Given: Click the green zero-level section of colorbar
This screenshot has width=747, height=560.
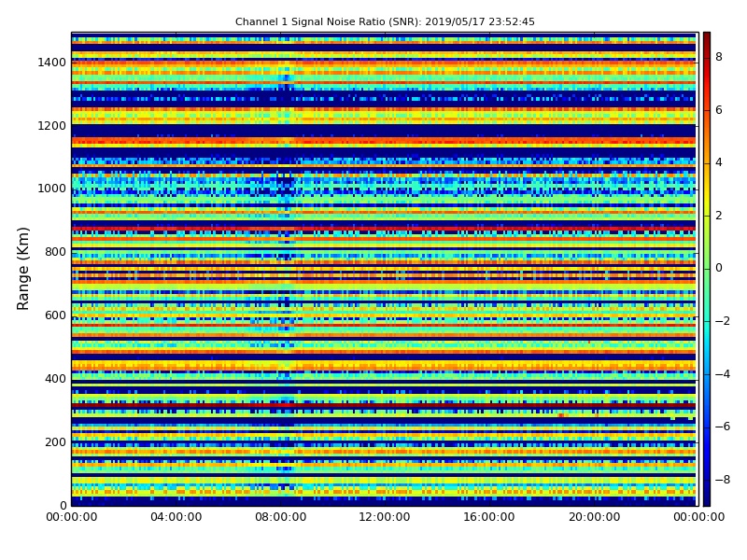Looking at the screenshot, I should pos(707,269).
